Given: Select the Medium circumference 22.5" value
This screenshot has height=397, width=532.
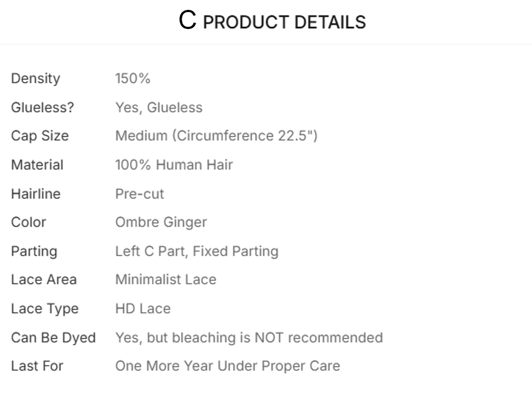Looking at the screenshot, I should pos(216,136).
